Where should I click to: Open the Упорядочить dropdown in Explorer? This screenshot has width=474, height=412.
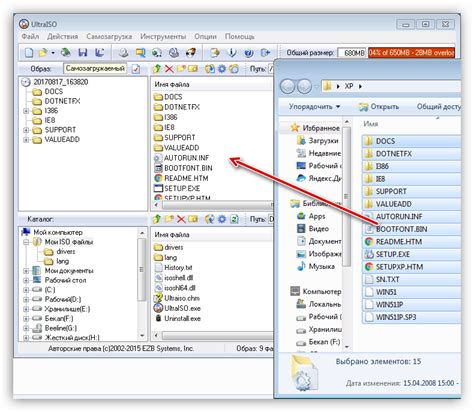click(314, 107)
